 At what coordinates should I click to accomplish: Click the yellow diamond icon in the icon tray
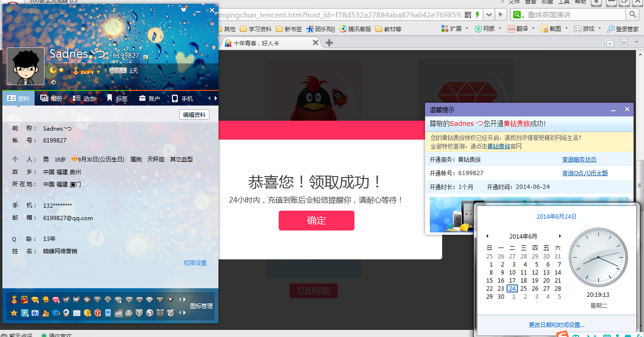click(35, 300)
